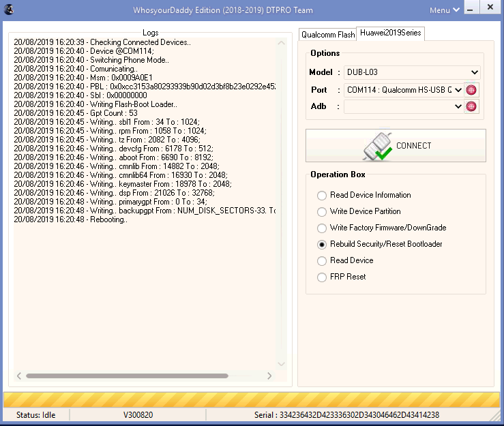Click the 'Writing Flash-Boot Loader..' log line
The width and height of the screenshot is (504, 426).
[95, 104]
